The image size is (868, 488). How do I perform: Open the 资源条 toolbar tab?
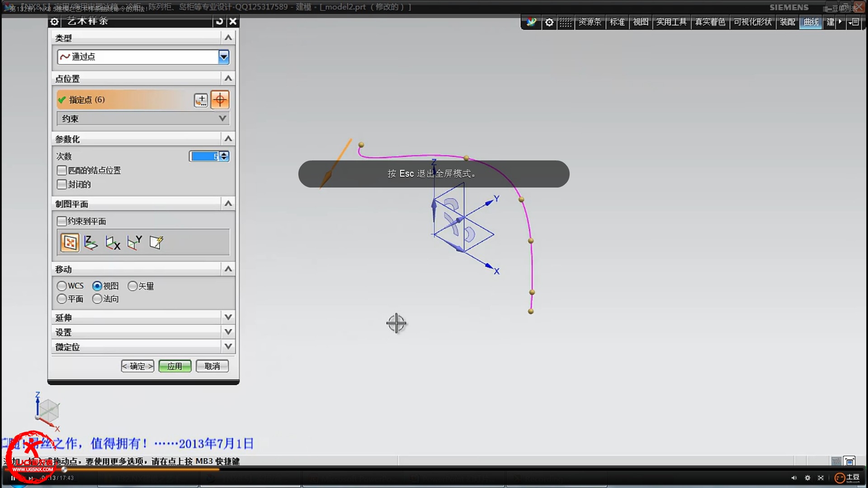[590, 22]
